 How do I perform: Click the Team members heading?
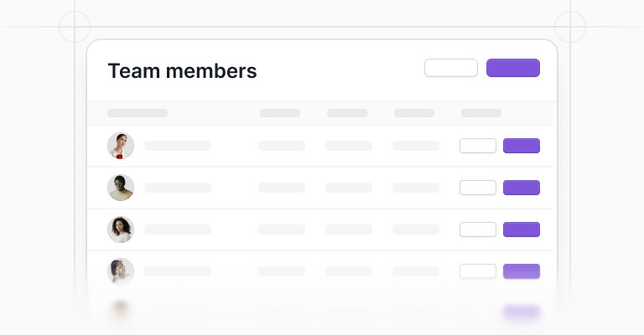pyautogui.click(x=182, y=70)
